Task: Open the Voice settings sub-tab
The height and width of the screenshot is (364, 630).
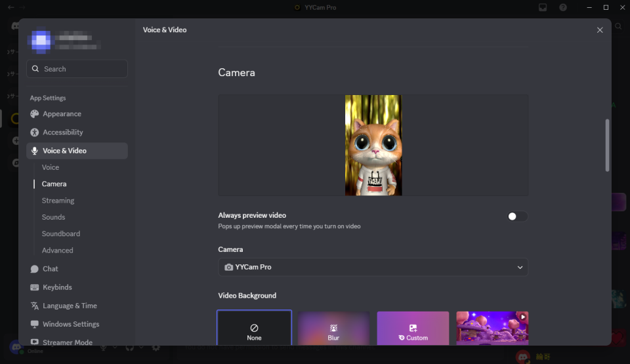Action: tap(51, 167)
